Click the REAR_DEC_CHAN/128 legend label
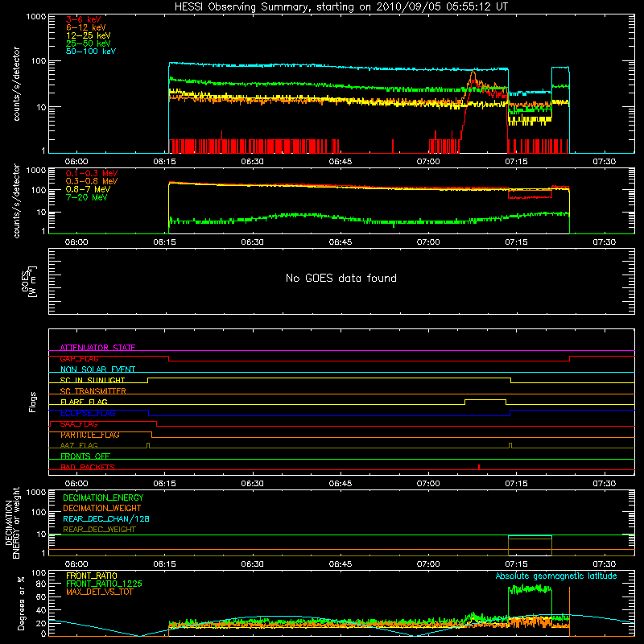644x644 pixels. (x=106, y=518)
